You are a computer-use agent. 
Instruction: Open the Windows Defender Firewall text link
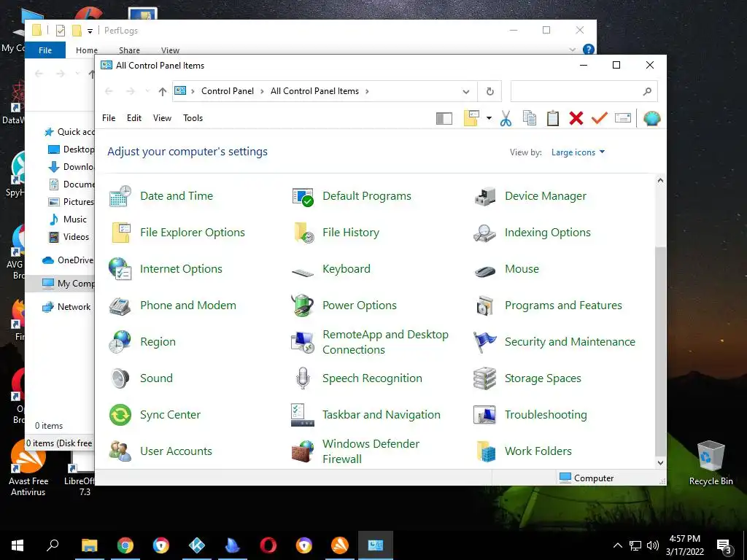[371, 451]
